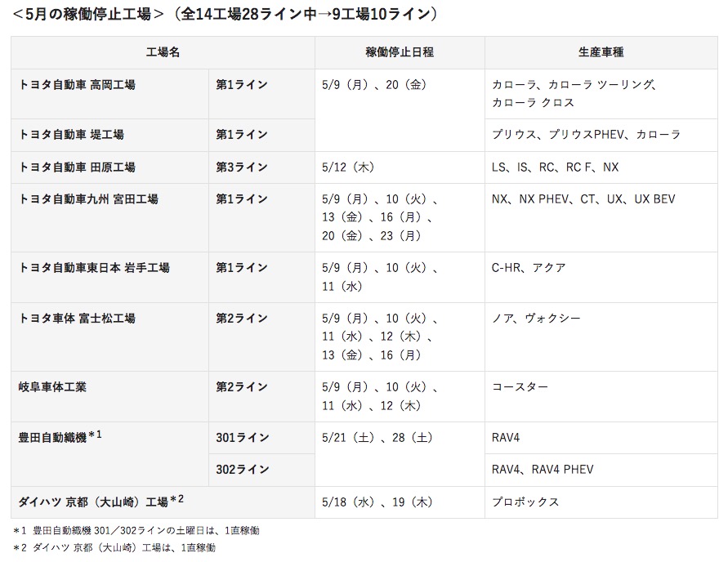Click the 稼働停止日程 column header
The width and height of the screenshot is (728, 562).
point(400,52)
